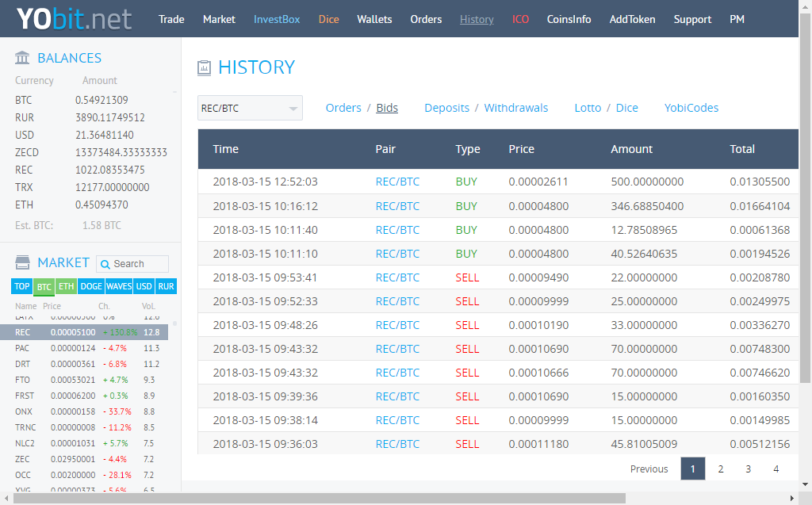Go to history page 3
This screenshot has width=812, height=505.
click(749, 469)
